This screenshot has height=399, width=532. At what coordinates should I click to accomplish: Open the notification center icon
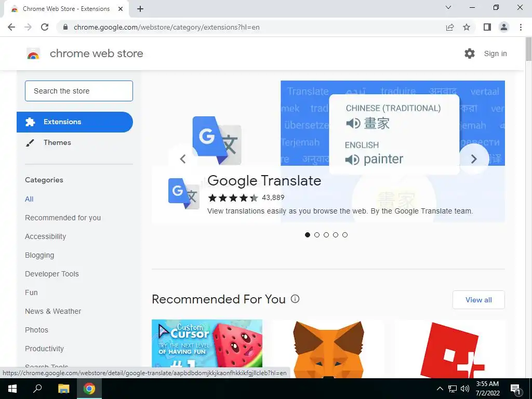tap(516, 389)
